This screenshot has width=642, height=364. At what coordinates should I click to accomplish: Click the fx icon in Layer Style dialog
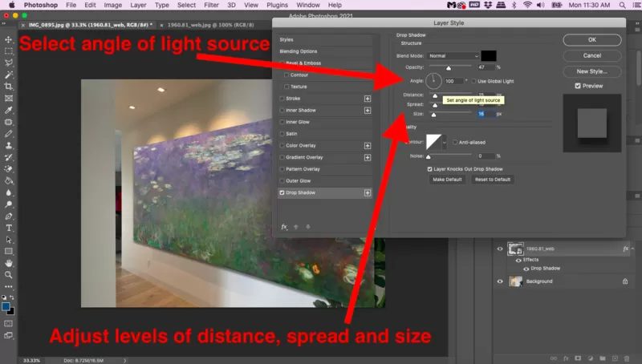pyautogui.click(x=284, y=227)
